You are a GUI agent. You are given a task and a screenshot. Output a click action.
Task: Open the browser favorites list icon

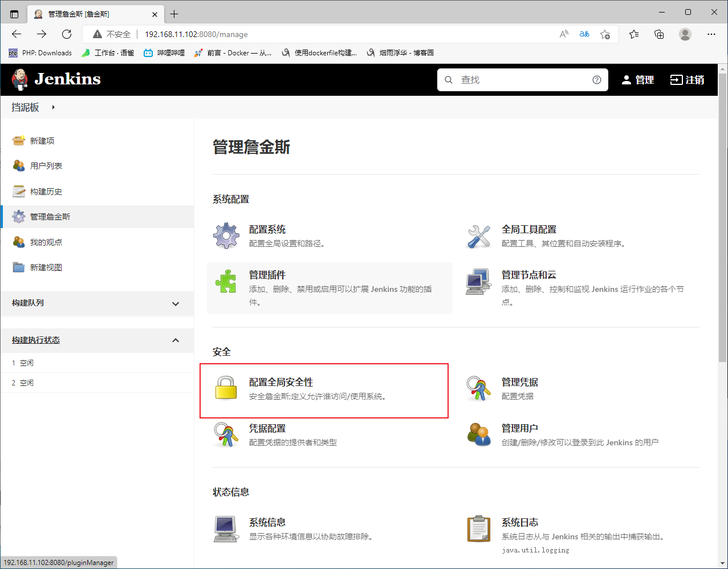click(x=634, y=34)
